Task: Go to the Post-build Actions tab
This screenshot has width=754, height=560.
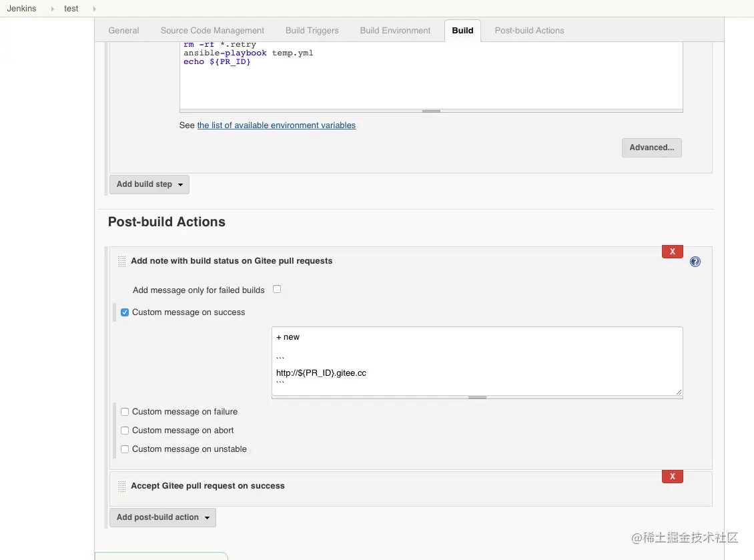Action: [x=529, y=31]
